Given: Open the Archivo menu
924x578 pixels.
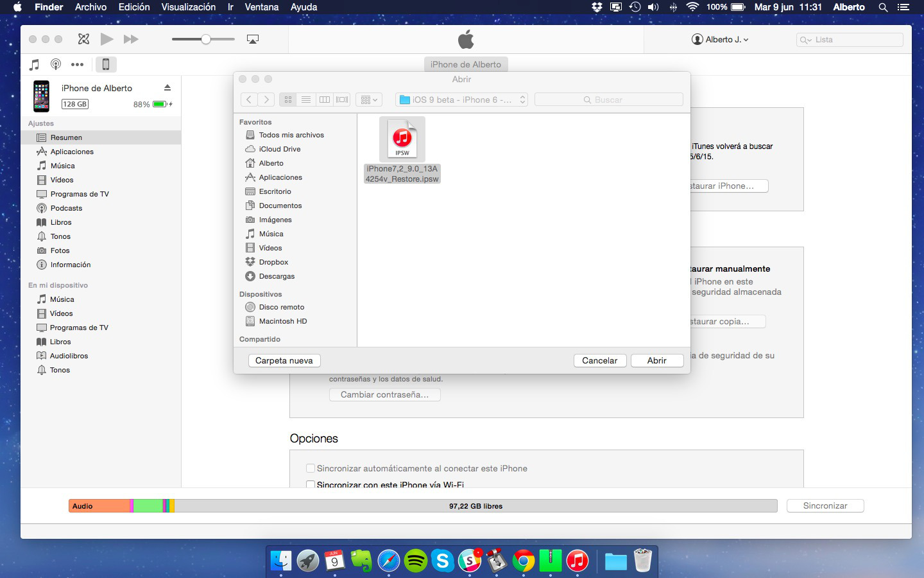Looking at the screenshot, I should click(90, 7).
